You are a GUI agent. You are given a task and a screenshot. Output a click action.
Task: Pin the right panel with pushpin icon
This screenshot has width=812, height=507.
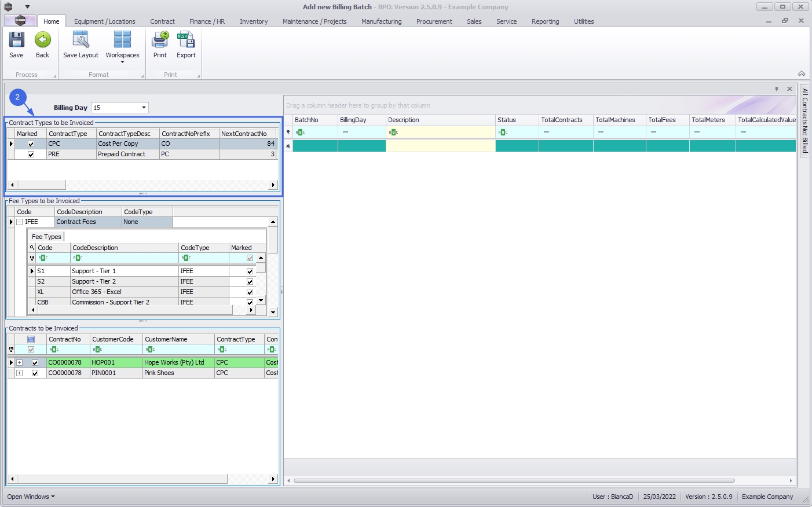click(776, 89)
